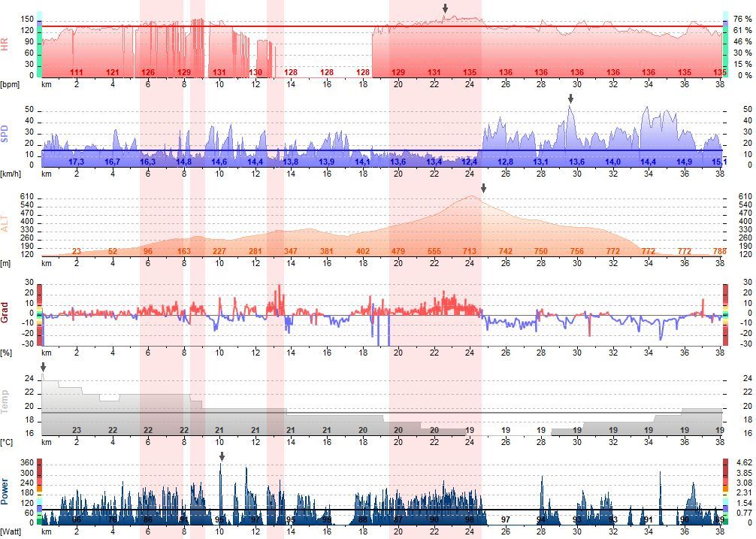This screenshot has width=756, height=539.
Task: Click the ALT chart axis label
Action: click(x=5, y=225)
